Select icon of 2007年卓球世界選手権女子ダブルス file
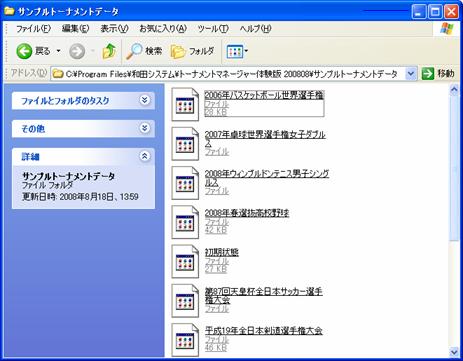 pyautogui.click(x=185, y=144)
